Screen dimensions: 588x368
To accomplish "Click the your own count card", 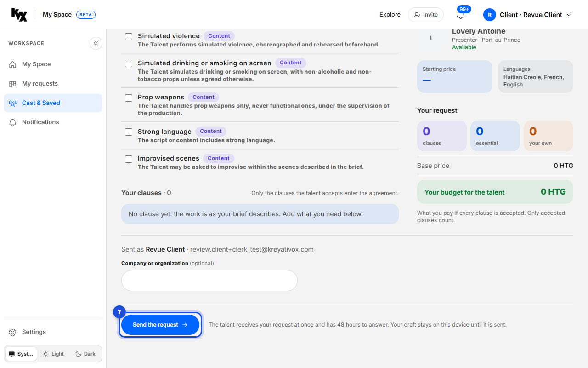I will pyautogui.click(x=548, y=136).
